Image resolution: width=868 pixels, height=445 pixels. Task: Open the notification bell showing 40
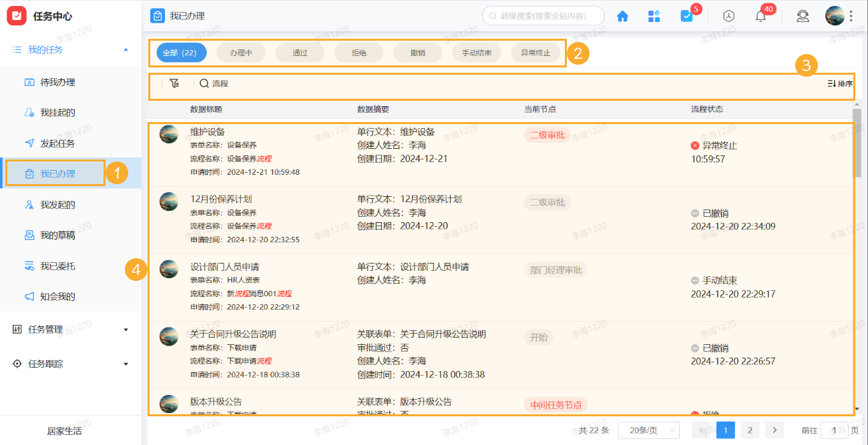click(760, 15)
